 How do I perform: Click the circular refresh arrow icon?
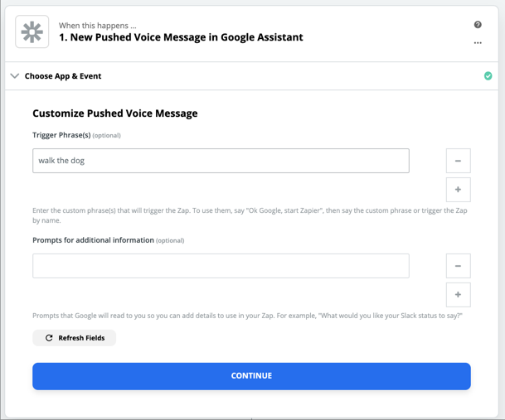49,338
